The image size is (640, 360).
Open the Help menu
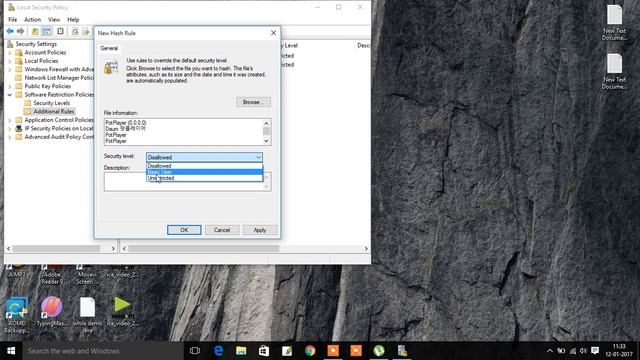(73, 20)
